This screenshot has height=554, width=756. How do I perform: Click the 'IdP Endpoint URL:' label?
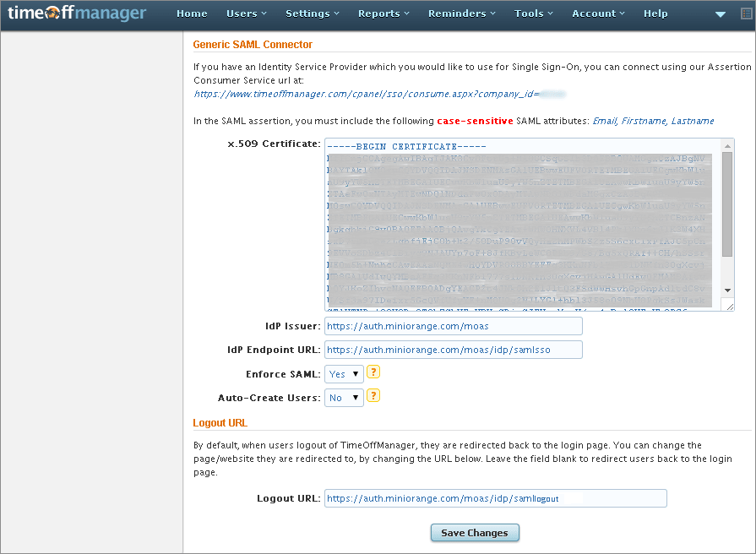[x=274, y=350]
